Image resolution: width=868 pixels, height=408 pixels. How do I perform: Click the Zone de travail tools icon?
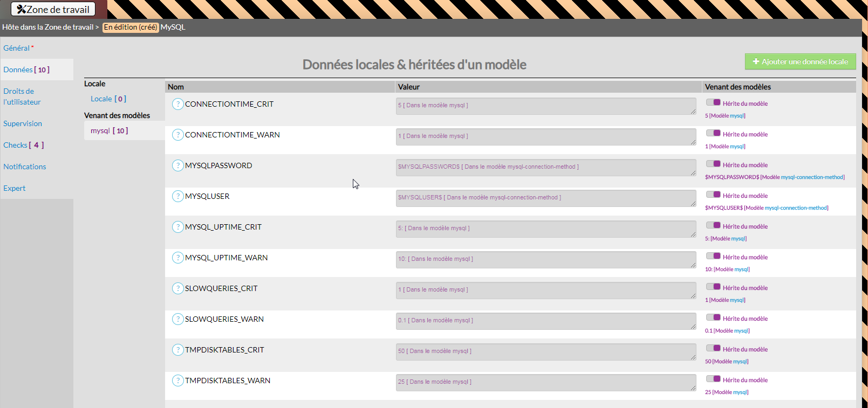point(22,10)
